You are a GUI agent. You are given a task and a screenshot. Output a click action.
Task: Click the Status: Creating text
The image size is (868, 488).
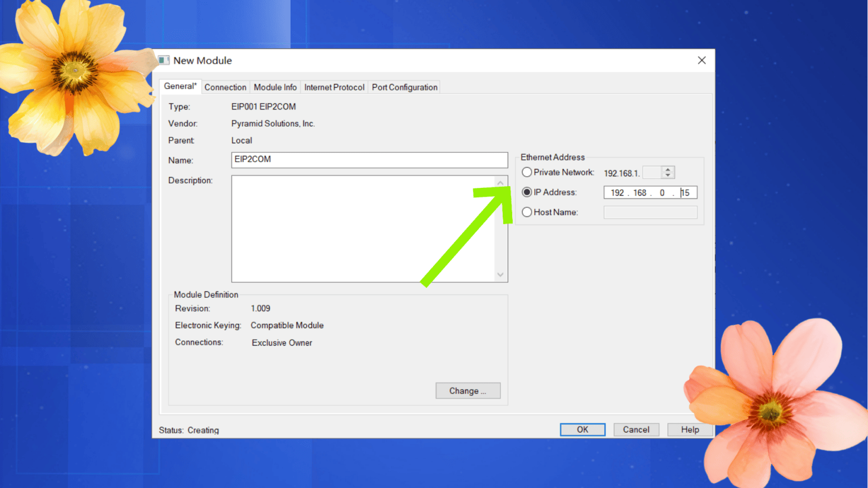coord(189,430)
